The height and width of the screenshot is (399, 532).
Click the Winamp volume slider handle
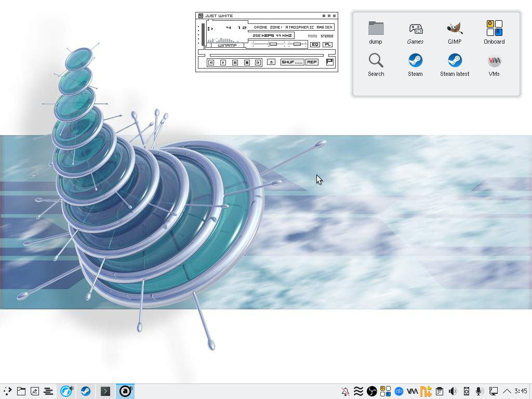pos(273,44)
